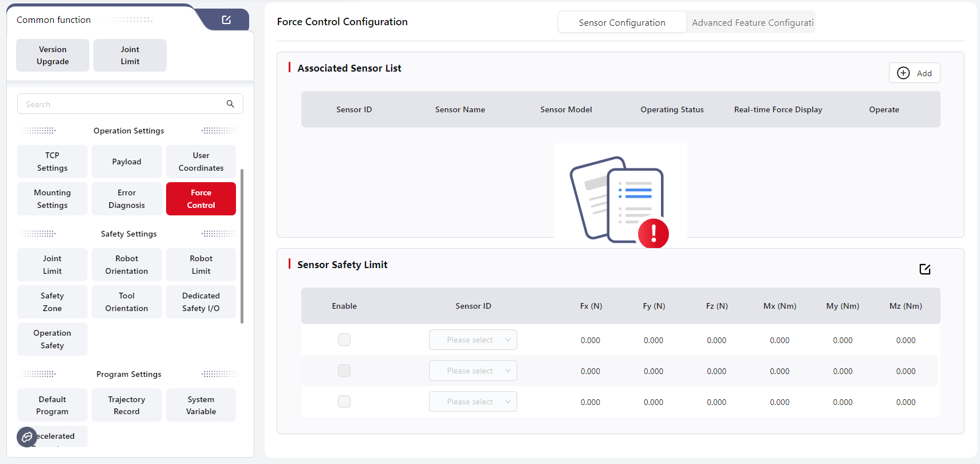Switch to Advanced Feature Configuration tab
Viewport: 980px width, 464px height.
tap(751, 22)
